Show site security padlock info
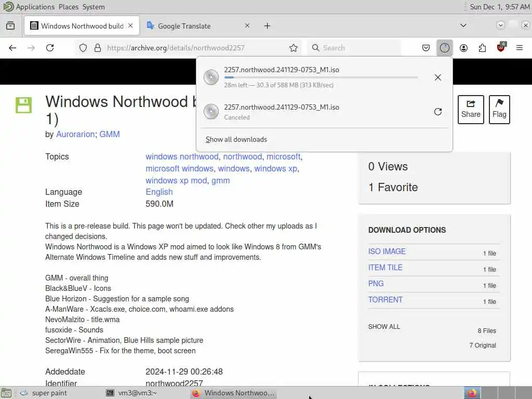The height and width of the screenshot is (399, 532). [98, 48]
